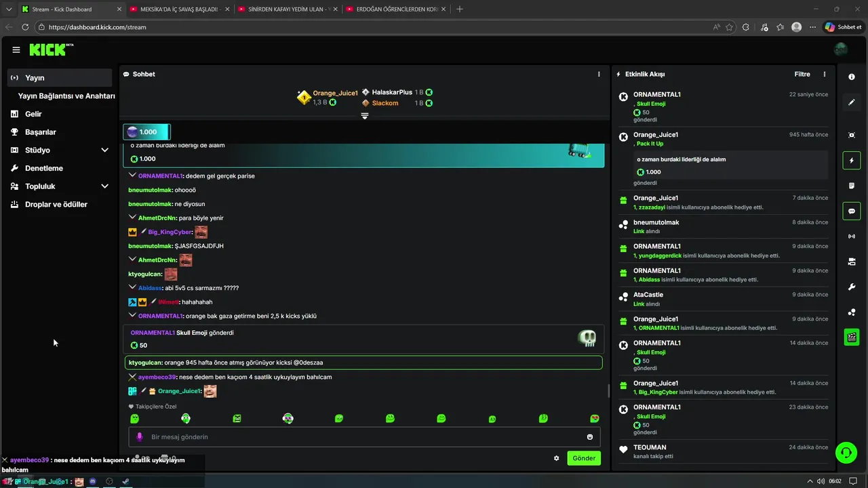868x488 pixels.
Task: Pick the third green angry emote
Action: 237,419
